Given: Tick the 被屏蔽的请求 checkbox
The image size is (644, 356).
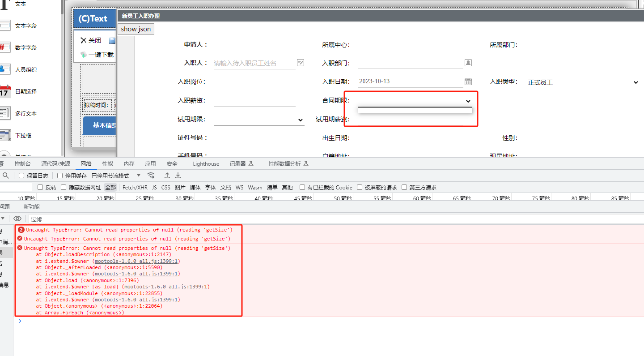Looking at the screenshot, I should point(360,187).
